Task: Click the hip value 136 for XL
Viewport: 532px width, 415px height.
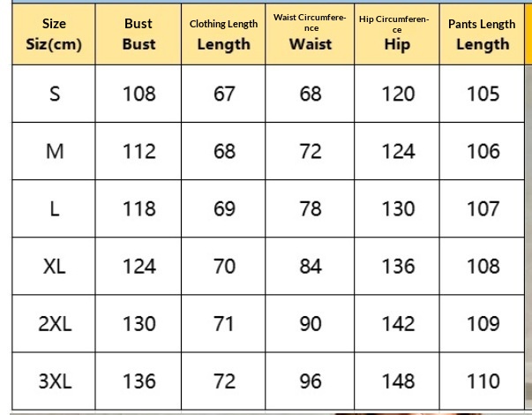Action: point(398,266)
